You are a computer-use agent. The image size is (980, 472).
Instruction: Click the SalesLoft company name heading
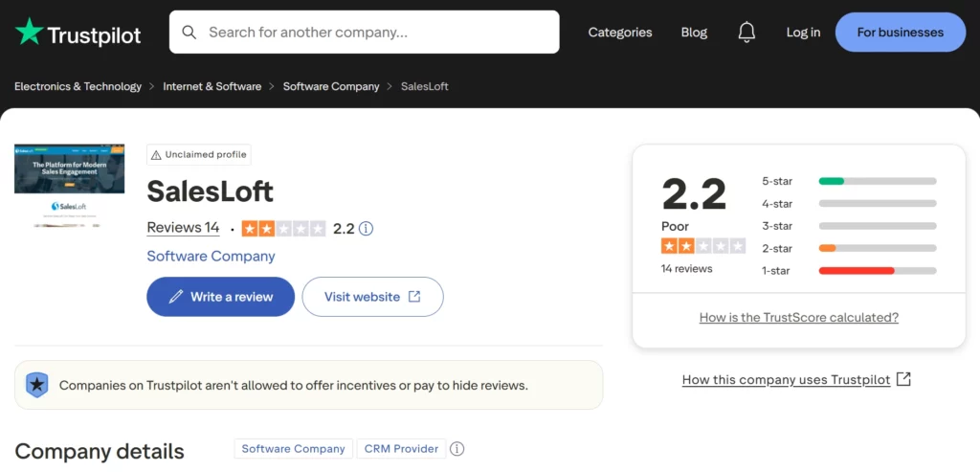(x=210, y=191)
